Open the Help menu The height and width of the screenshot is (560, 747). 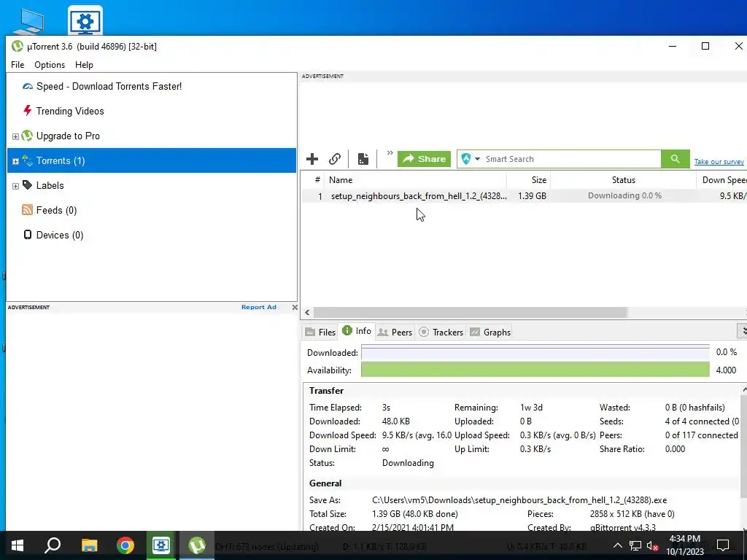point(85,65)
